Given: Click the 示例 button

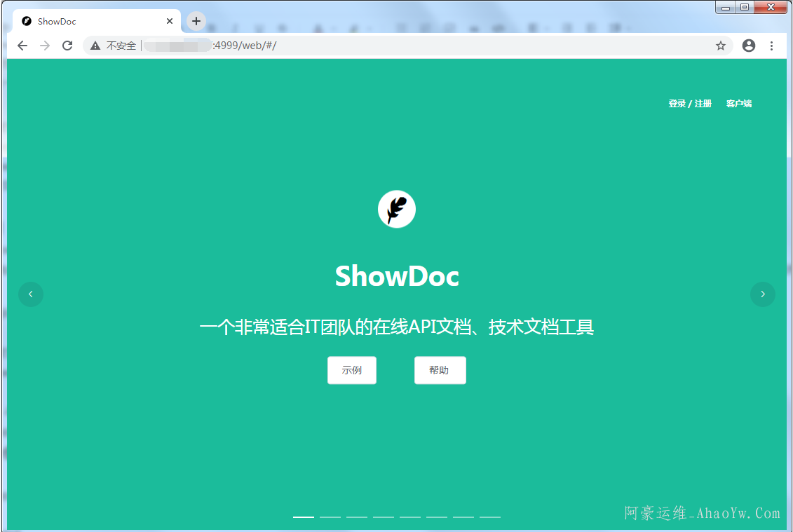Looking at the screenshot, I should pyautogui.click(x=352, y=370).
